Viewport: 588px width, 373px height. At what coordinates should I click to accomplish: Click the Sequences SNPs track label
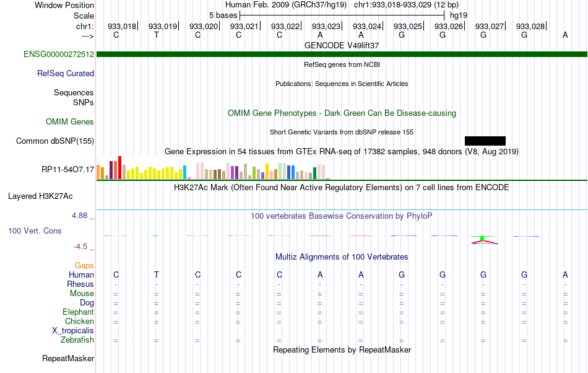pyautogui.click(x=74, y=97)
